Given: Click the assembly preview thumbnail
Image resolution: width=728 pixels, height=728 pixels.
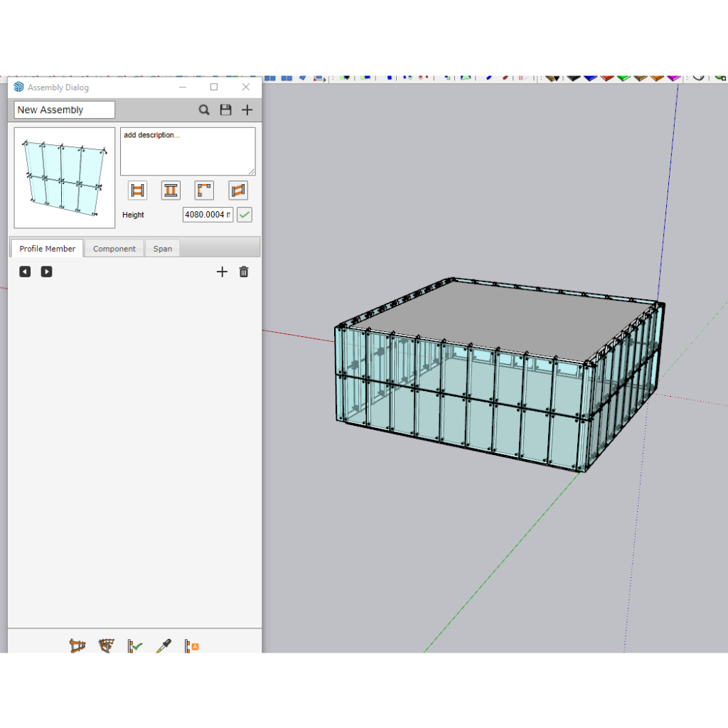Looking at the screenshot, I should [x=65, y=178].
